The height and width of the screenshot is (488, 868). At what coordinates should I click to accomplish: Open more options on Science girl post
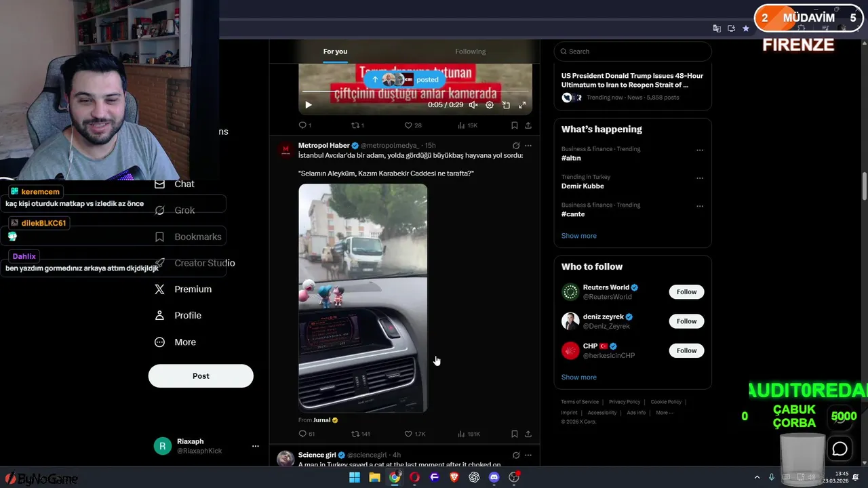[x=528, y=455]
